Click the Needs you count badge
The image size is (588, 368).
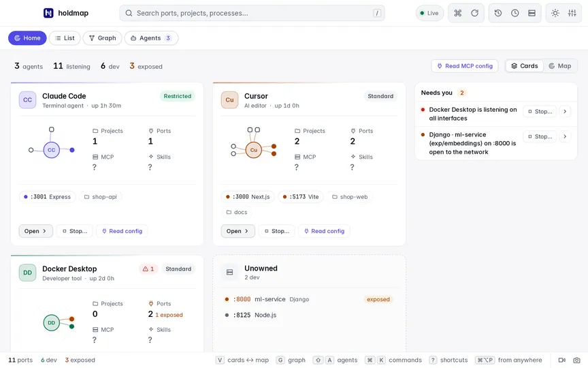pos(462,93)
